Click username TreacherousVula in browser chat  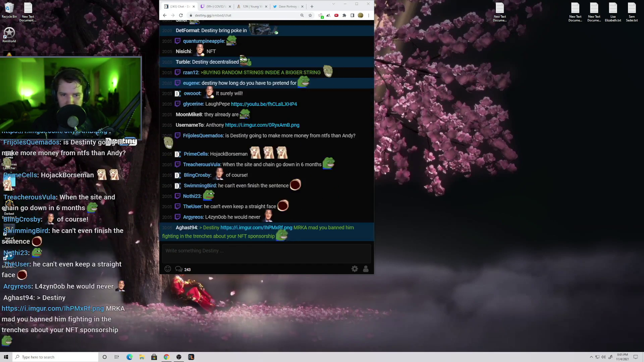[x=202, y=165]
